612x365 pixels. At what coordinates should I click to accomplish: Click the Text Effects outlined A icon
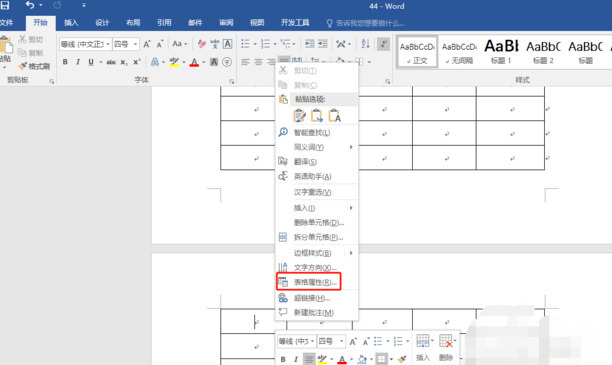(155, 62)
